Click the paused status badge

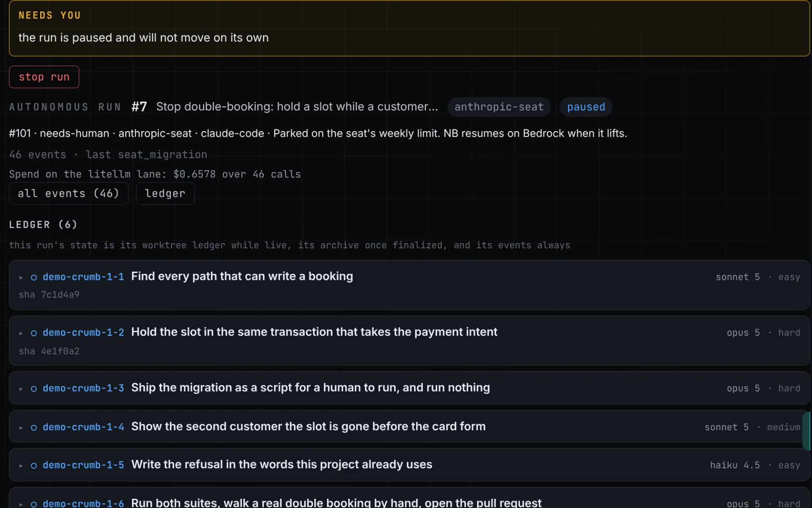586,107
